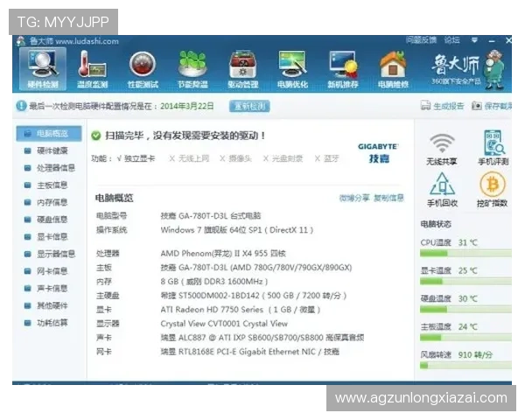The height and width of the screenshot is (420, 525).
Task: Open the 驱动管理 driver management icon
Action: click(x=242, y=69)
